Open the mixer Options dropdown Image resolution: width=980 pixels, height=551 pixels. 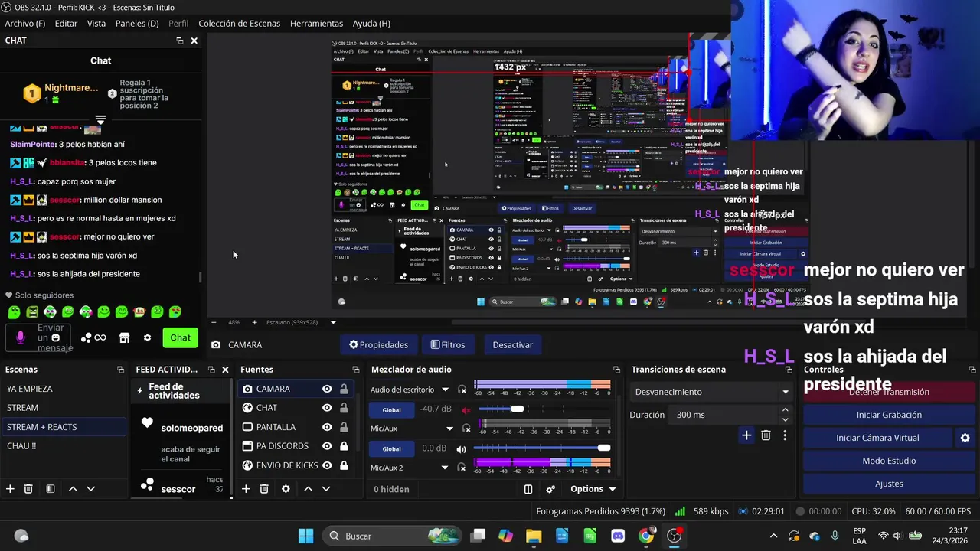coord(593,489)
